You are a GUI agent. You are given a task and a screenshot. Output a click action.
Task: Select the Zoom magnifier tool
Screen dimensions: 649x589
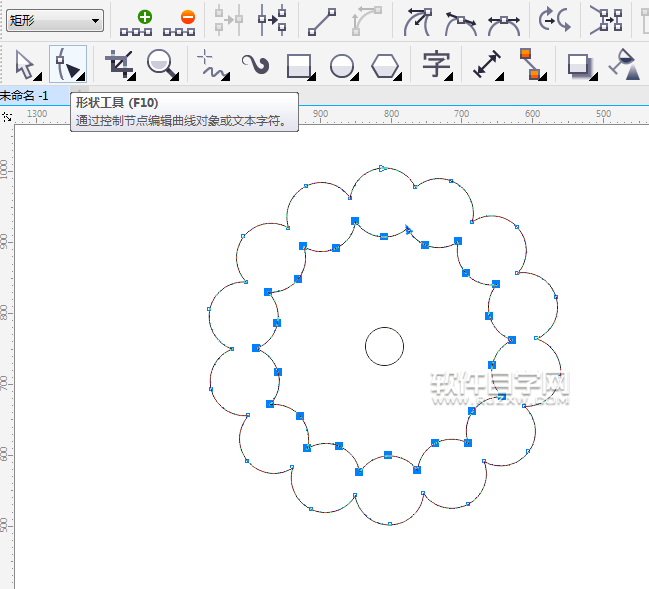162,64
